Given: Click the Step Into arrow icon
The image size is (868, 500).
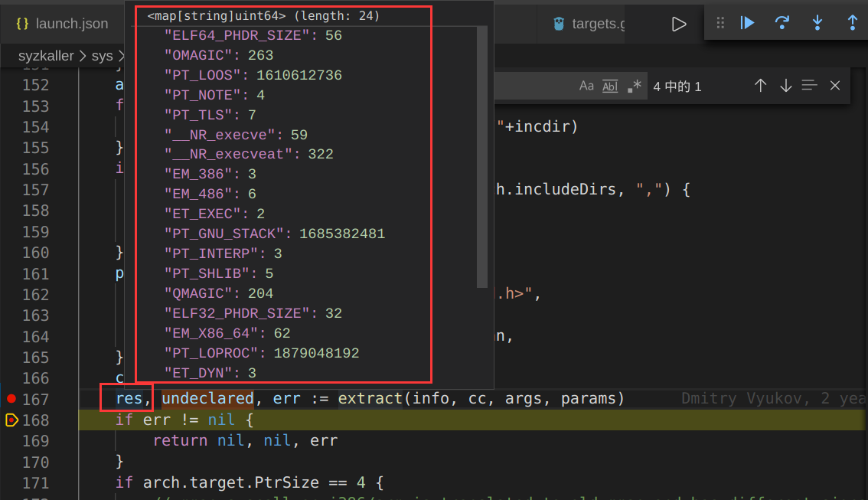Looking at the screenshot, I should tap(817, 23).
